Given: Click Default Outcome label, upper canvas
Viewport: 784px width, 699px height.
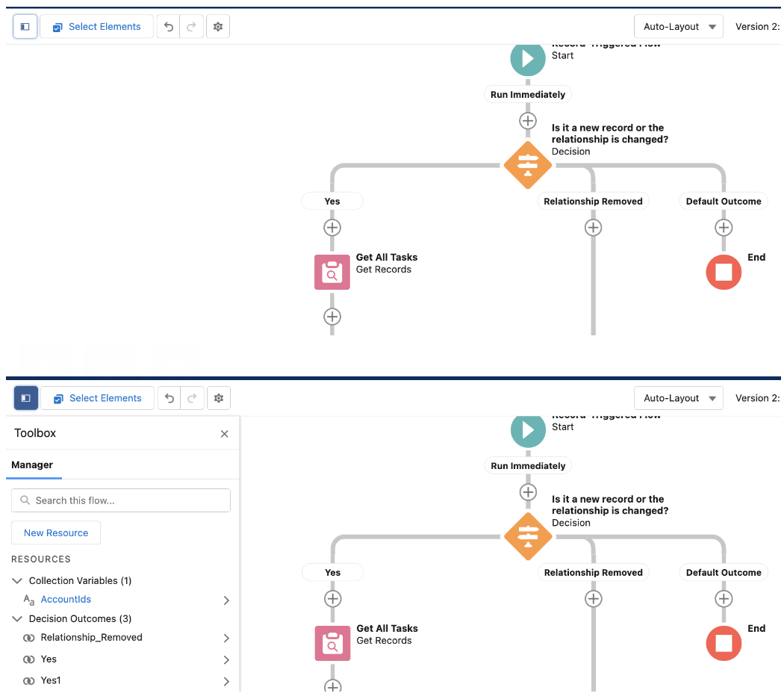Looking at the screenshot, I should click(x=724, y=201).
